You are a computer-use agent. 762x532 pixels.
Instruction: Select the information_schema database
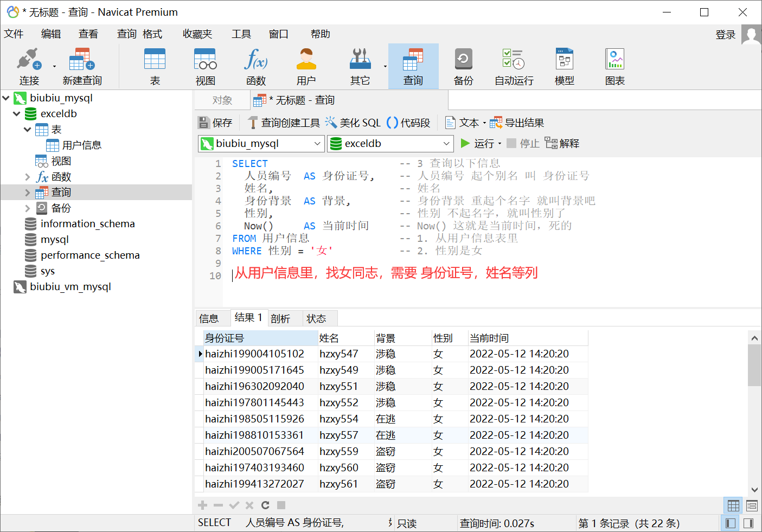87,224
